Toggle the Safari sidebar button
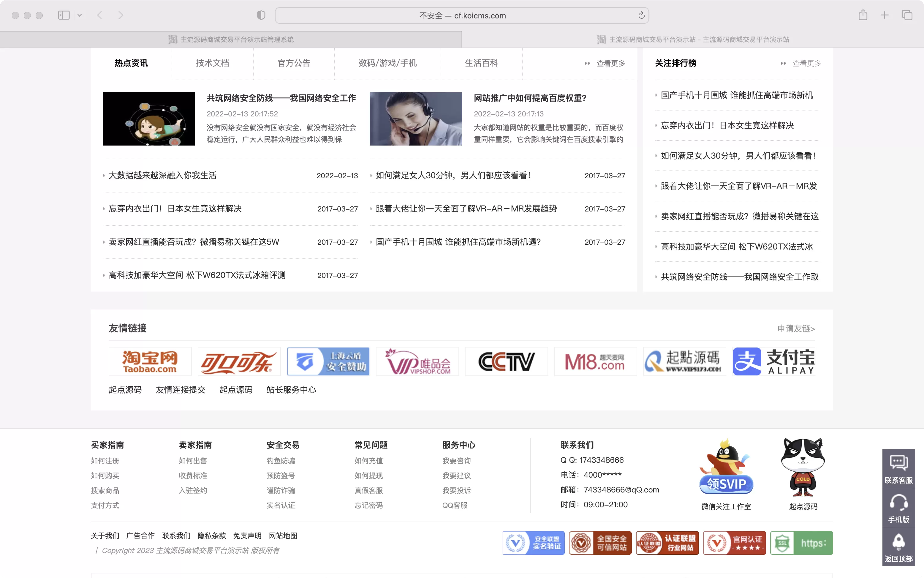The width and height of the screenshot is (924, 578). click(64, 15)
